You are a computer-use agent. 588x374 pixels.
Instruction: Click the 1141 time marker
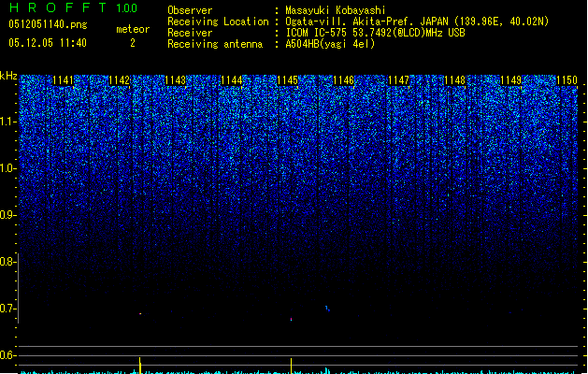coord(63,80)
